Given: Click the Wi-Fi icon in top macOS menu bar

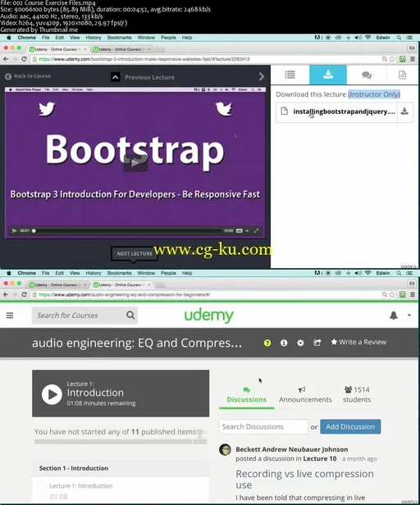Looking at the screenshot, I should [x=367, y=38].
